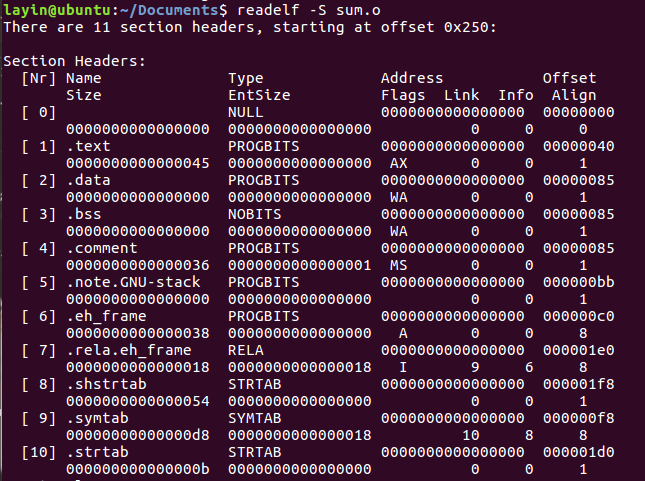Image resolution: width=645 pixels, height=481 pixels.
Task: Click the 'Section Headers:' heading
Action: (74, 61)
